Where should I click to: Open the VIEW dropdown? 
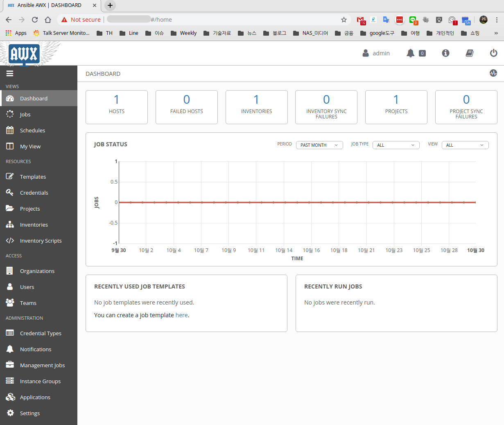click(465, 145)
